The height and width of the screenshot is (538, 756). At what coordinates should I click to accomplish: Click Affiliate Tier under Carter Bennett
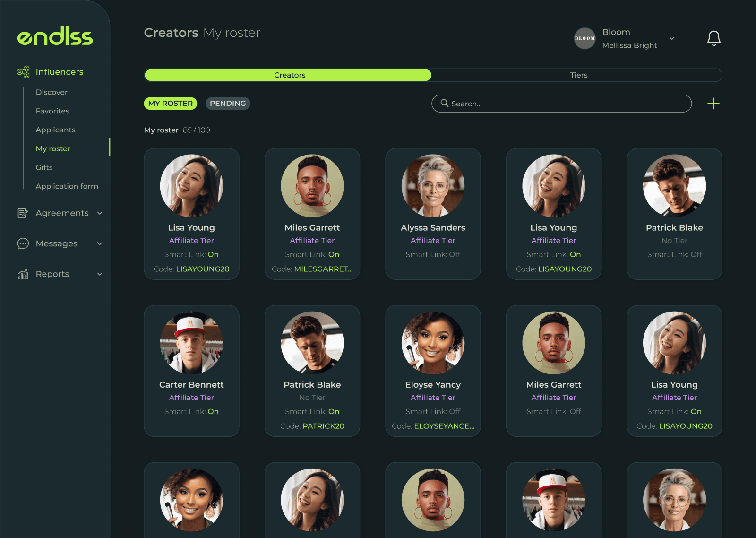click(x=191, y=398)
